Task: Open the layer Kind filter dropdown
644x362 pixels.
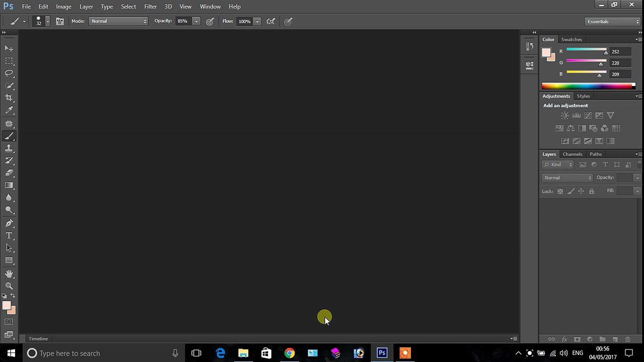Action: click(x=558, y=164)
